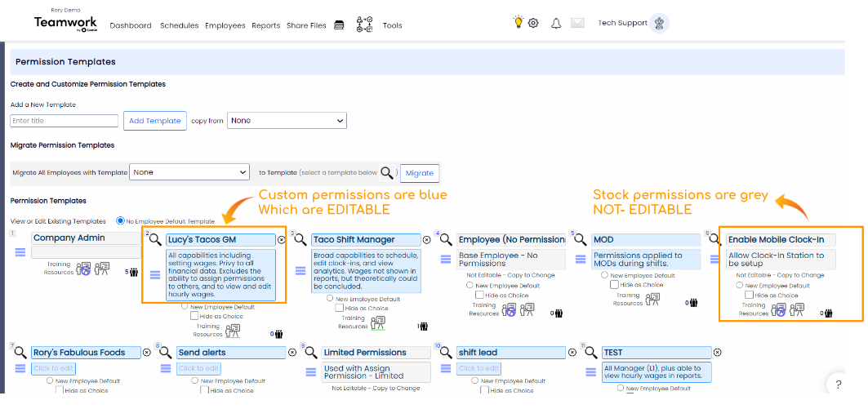
Task: Delete the Lucy's Tacos GM template
Action: pyautogui.click(x=281, y=240)
